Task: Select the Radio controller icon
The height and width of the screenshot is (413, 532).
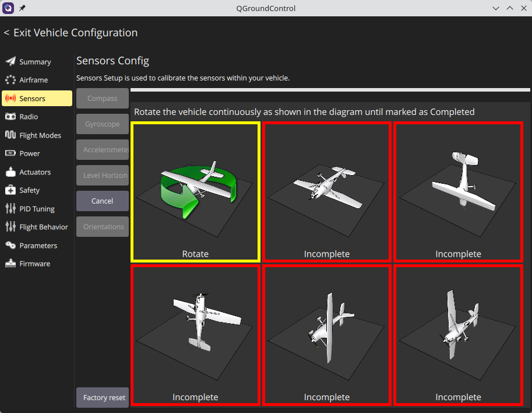Action: click(x=10, y=117)
